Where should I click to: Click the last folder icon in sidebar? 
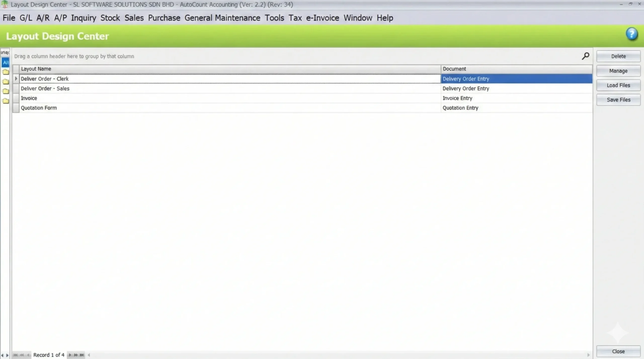6,101
